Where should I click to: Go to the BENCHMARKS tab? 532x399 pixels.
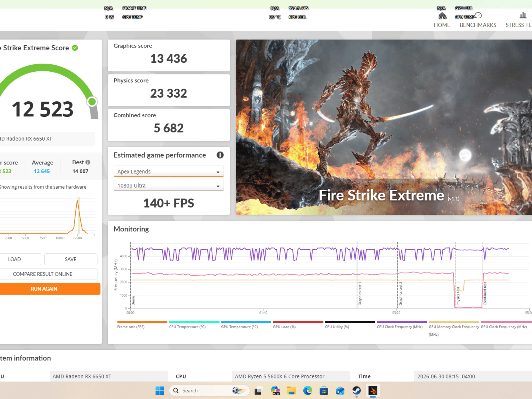pos(478,25)
